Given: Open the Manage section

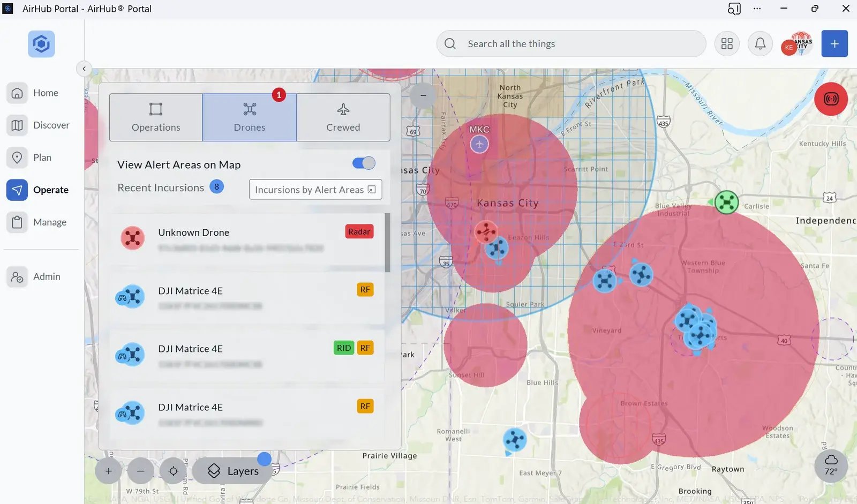Looking at the screenshot, I should pyautogui.click(x=41, y=222).
